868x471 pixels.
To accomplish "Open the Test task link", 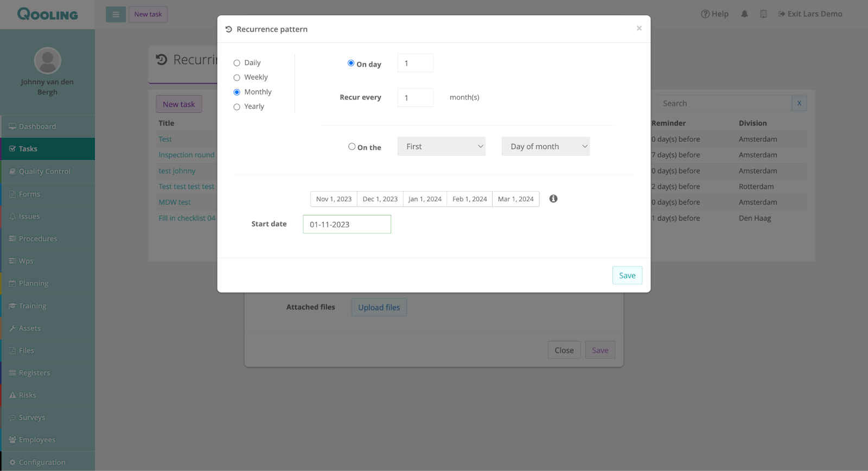I will coord(165,139).
